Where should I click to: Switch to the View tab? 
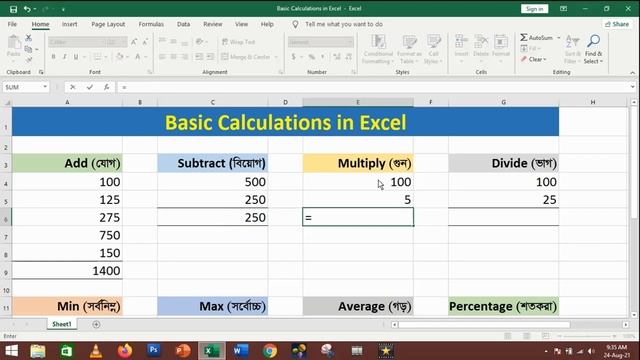[241, 24]
